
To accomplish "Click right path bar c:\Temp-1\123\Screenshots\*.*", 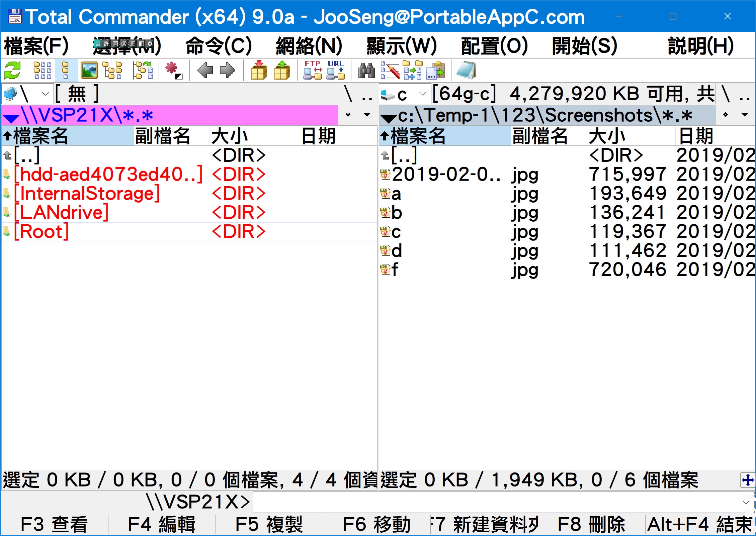I will [548, 115].
